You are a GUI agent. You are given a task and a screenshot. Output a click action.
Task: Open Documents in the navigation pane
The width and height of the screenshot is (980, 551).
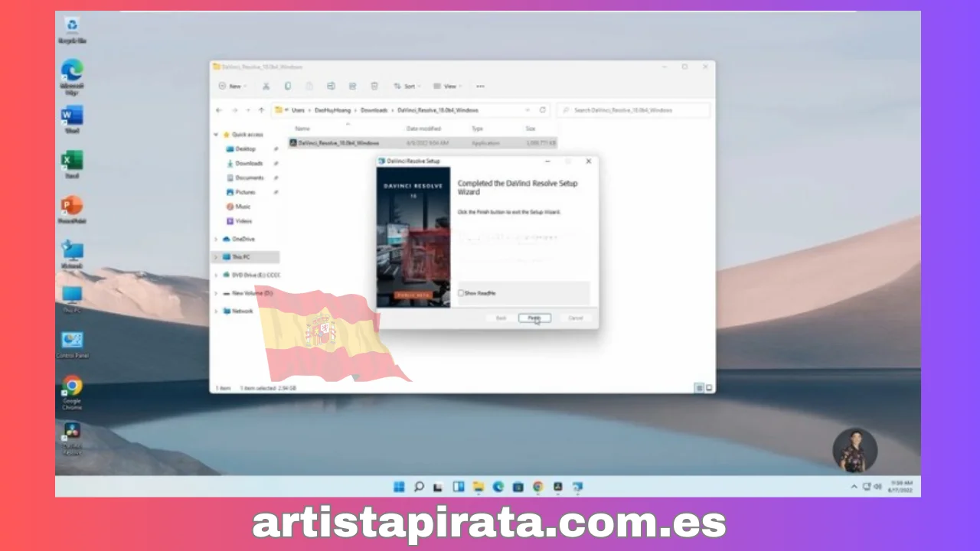[x=250, y=178]
